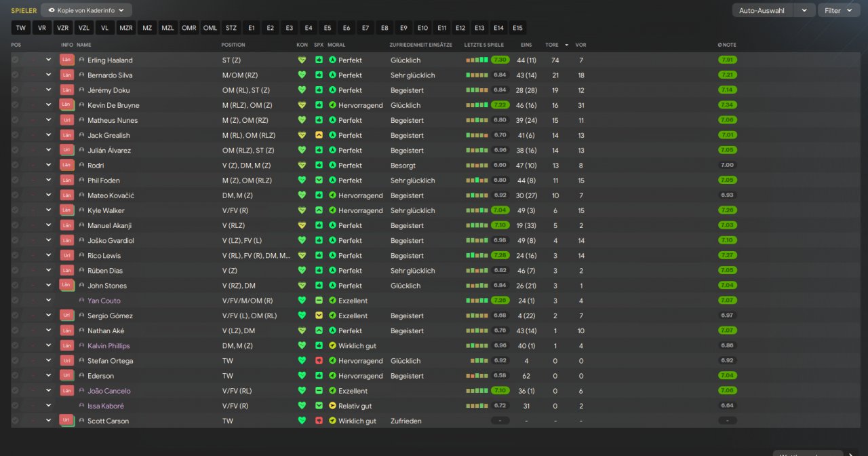Screen dimensions: 868x456
Task: Click the sharpness icon for Kyle Walker
Action: tap(319, 210)
